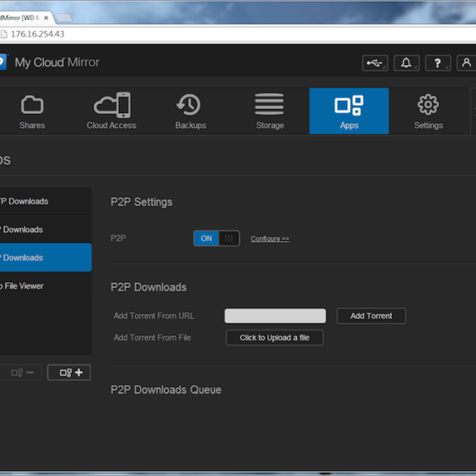Click the My Cloud Mirror logo icon
476x476 pixels.
pos(3,62)
